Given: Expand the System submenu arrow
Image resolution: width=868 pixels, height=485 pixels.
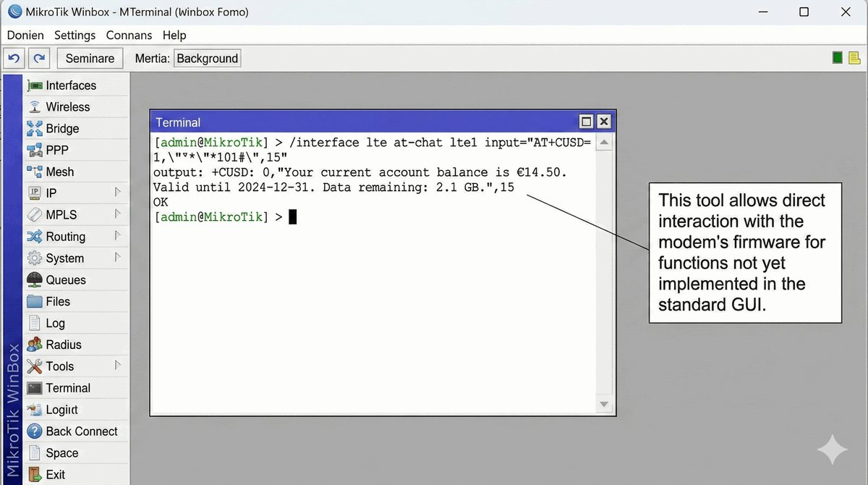Looking at the screenshot, I should (117, 258).
